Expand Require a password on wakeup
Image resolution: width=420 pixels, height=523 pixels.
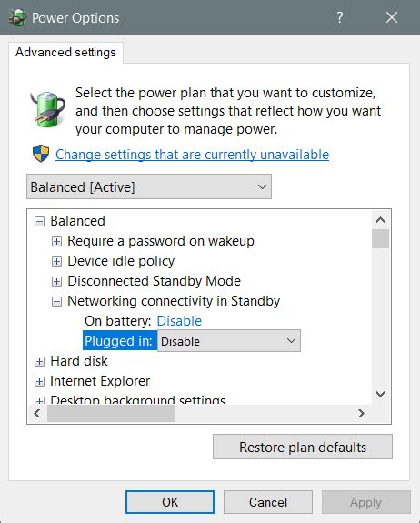[56, 241]
